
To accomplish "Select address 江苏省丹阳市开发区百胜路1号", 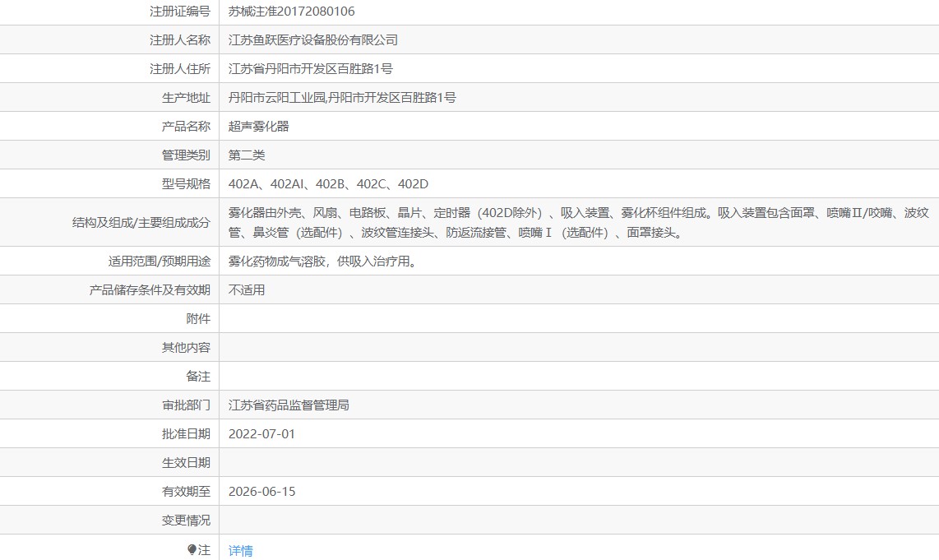I will coord(310,69).
